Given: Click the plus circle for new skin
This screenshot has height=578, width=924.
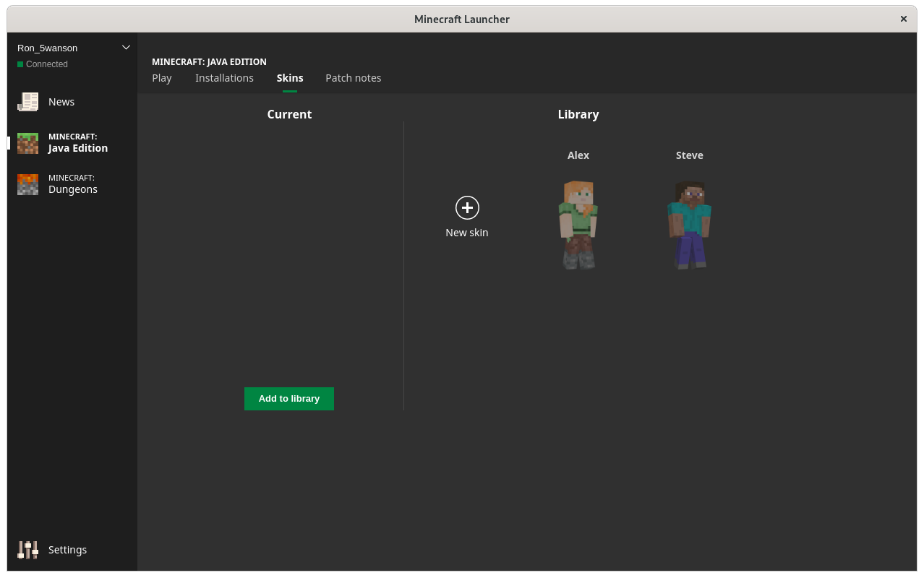Looking at the screenshot, I should point(467,208).
